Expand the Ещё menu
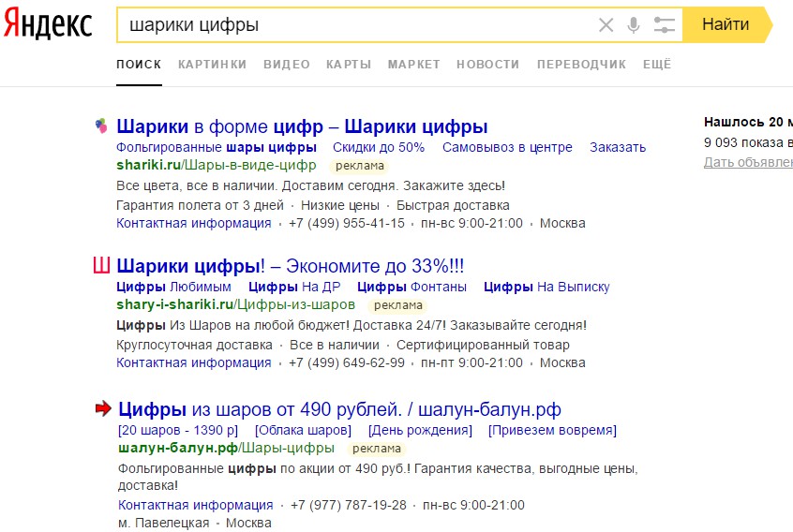Image resolution: width=793 pixels, height=532 pixels. coord(657,65)
